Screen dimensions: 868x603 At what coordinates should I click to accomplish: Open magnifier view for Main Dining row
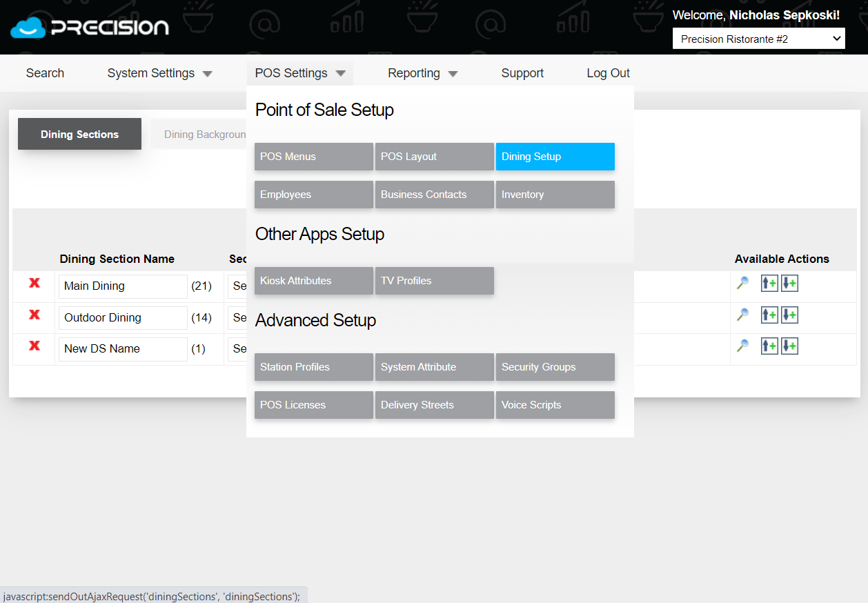pos(743,283)
